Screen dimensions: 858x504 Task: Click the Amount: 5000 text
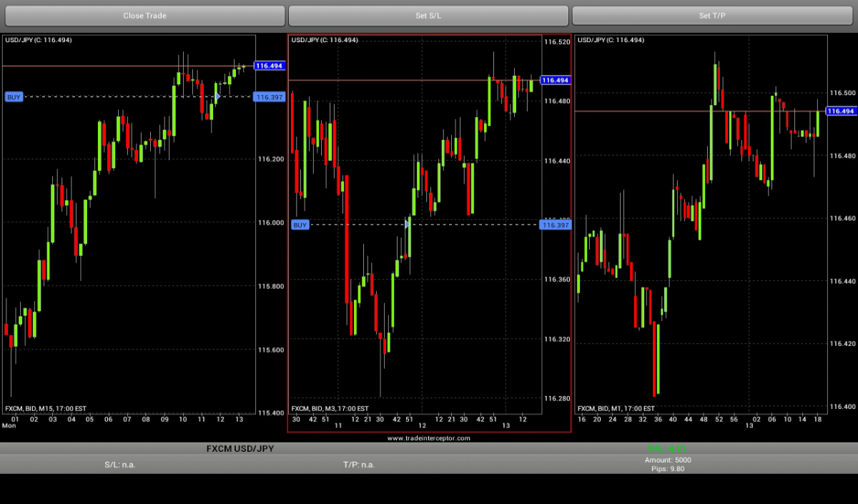(668, 460)
